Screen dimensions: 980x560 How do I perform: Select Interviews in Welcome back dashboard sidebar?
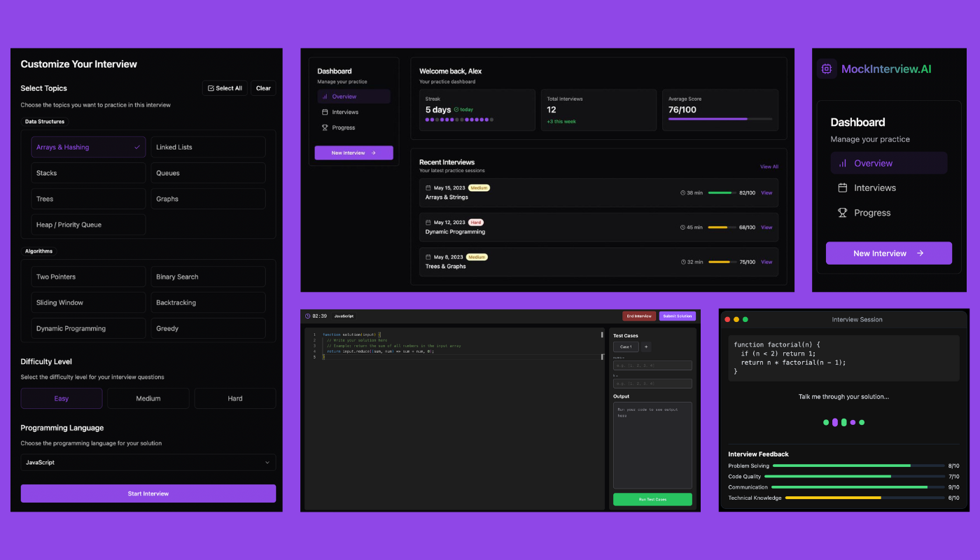353,112
